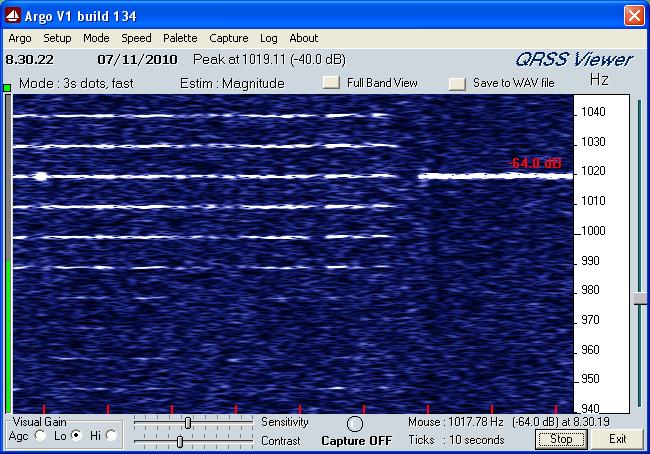Open the Log menu

pyautogui.click(x=269, y=38)
